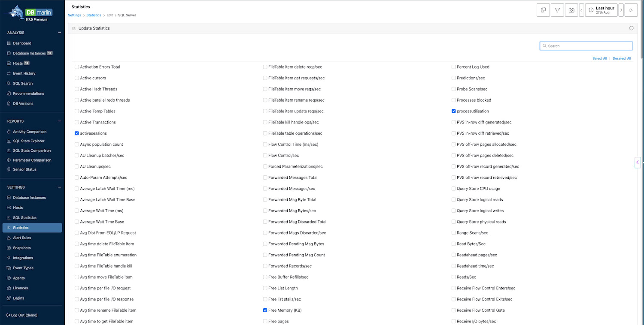Go to next time range
Image resolution: width=644 pixels, height=325 pixels.
pyautogui.click(x=621, y=10)
